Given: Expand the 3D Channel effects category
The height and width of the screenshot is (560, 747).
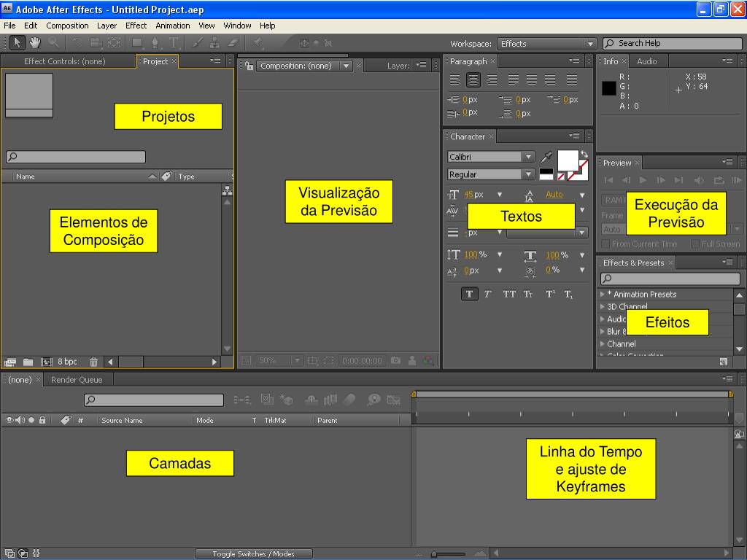Looking at the screenshot, I should coord(603,307).
